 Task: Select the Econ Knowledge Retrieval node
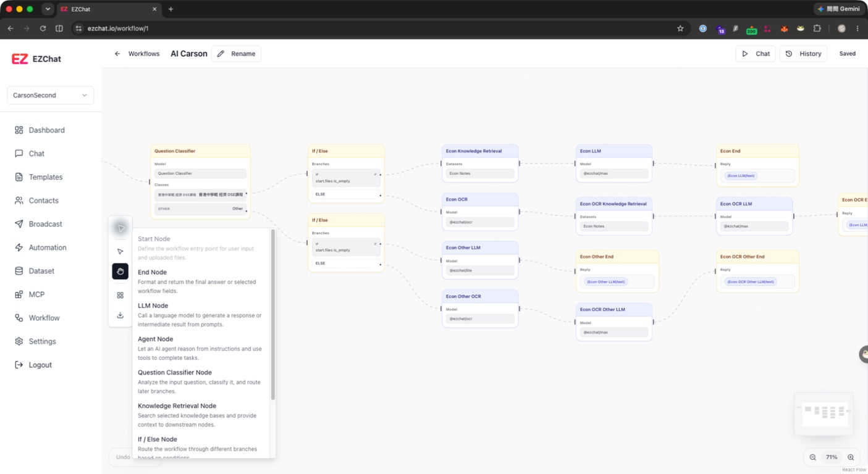(480, 163)
